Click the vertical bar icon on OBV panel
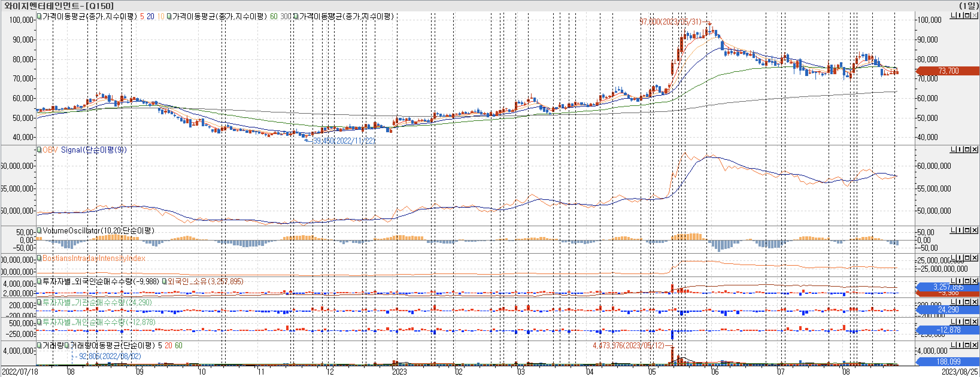Image resolution: width=980 pixels, height=377 pixels. [960, 150]
